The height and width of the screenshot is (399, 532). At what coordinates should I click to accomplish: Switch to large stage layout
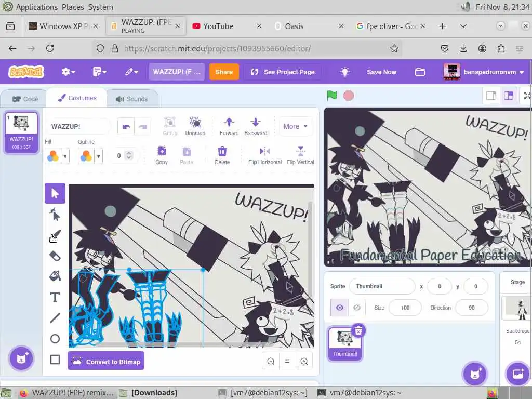(x=508, y=96)
